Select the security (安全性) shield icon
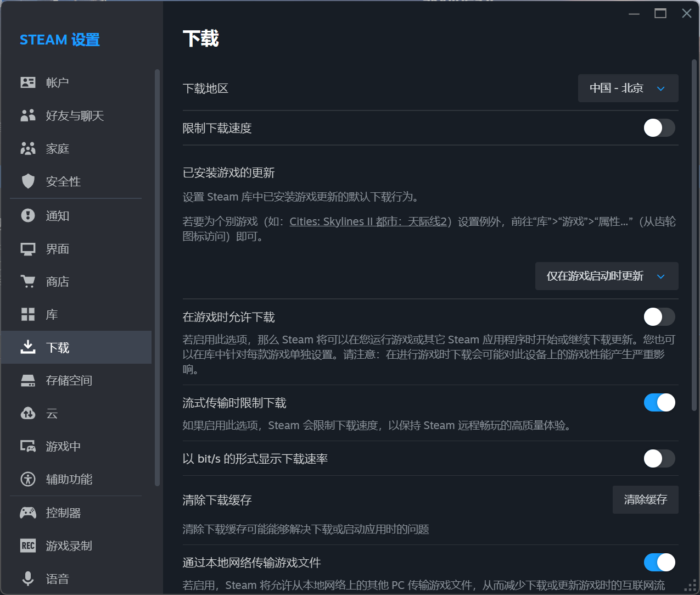 pos(28,181)
